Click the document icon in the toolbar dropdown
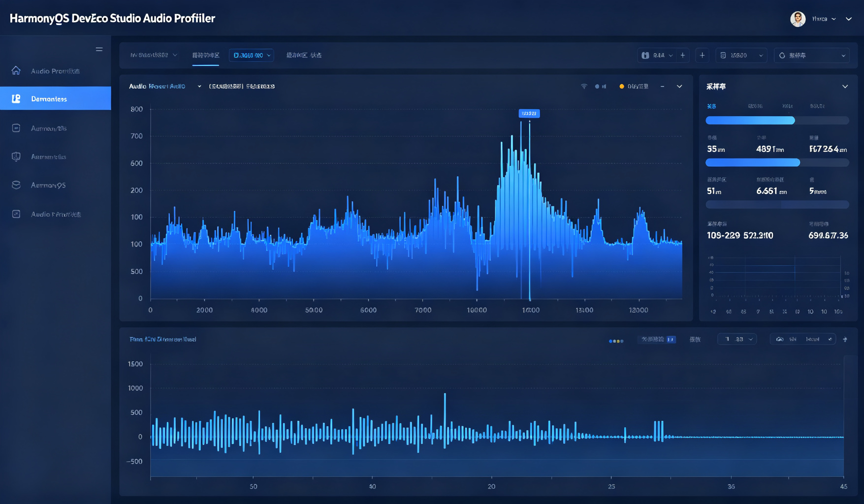The width and height of the screenshot is (864, 504). tap(723, 55)
